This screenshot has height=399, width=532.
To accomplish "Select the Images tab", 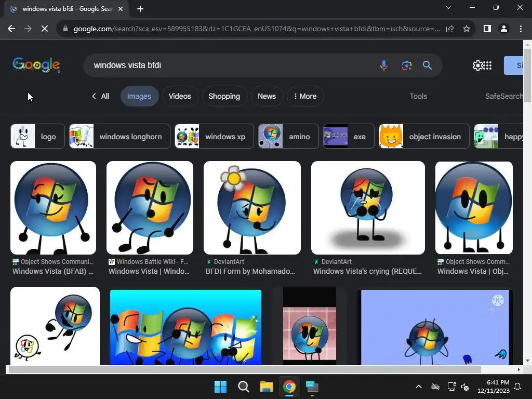I will pyautogui.click(x=139, y=96).
